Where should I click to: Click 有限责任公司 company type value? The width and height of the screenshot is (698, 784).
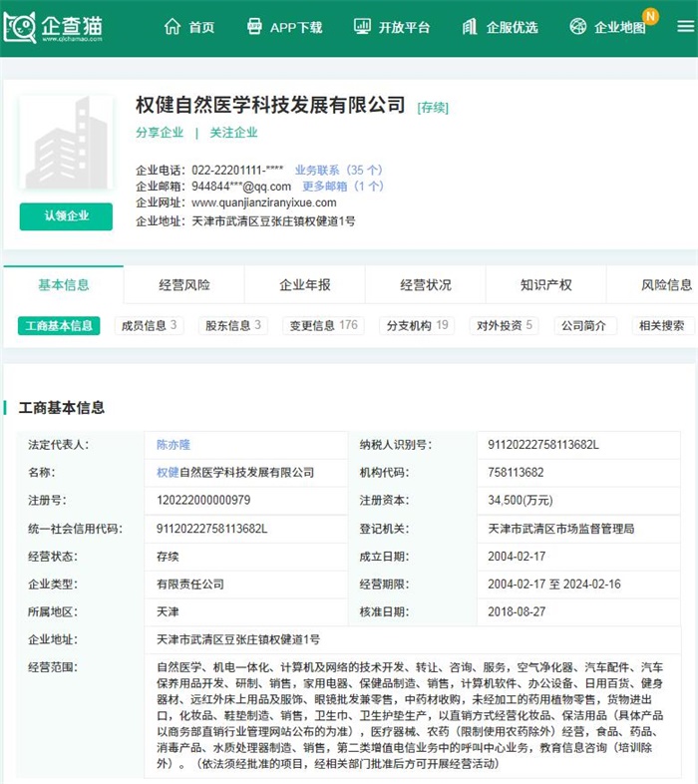tap(190, 584)
